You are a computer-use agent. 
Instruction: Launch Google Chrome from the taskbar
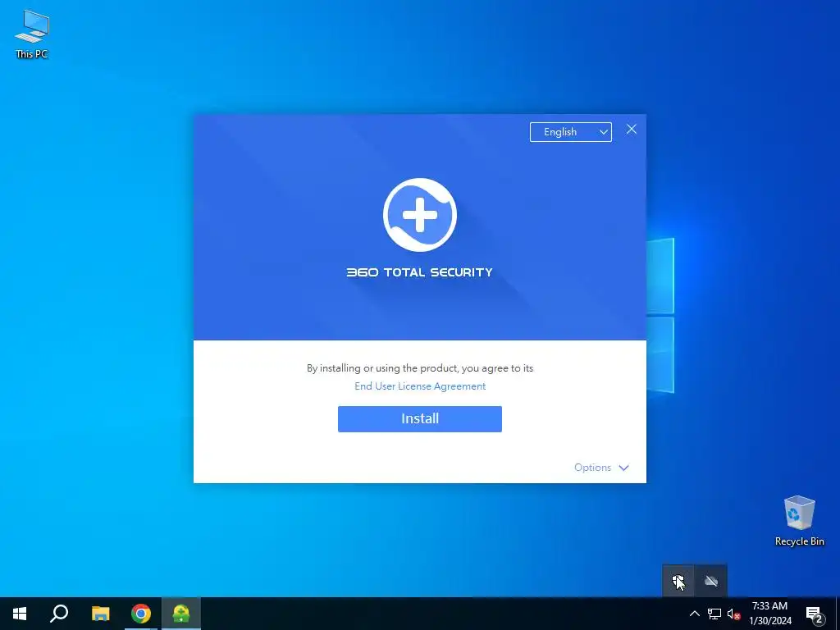pos(141,614)
